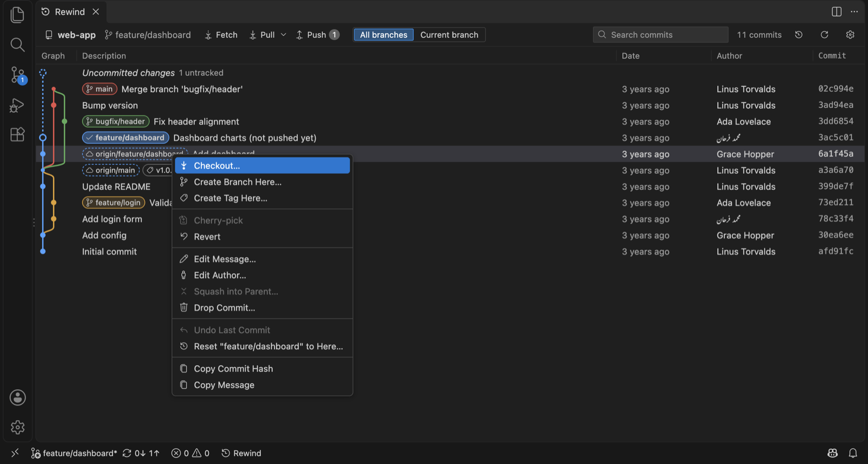The width and height of the screenshot is (868, 464).
Task: Click the split editor icon
Action: (x=837, y=11)
